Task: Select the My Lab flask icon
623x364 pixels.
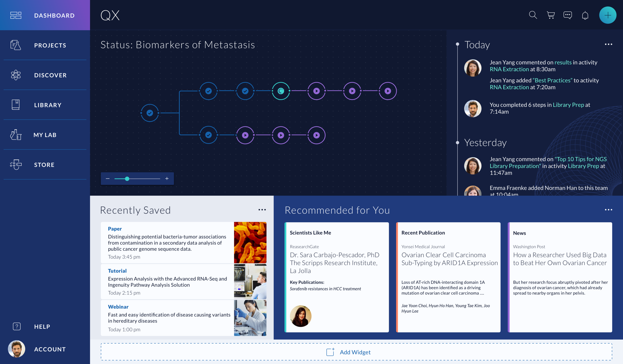Action: tap(16, 135)
